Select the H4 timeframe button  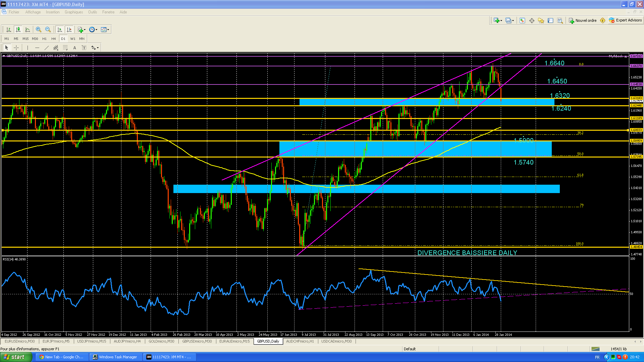tap(53, 39)
